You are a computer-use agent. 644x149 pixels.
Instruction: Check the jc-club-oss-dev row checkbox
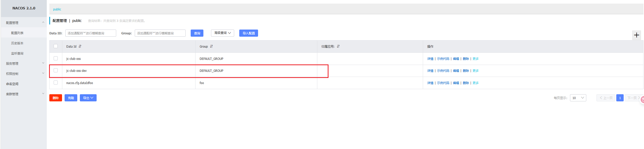tap(56, 70)
